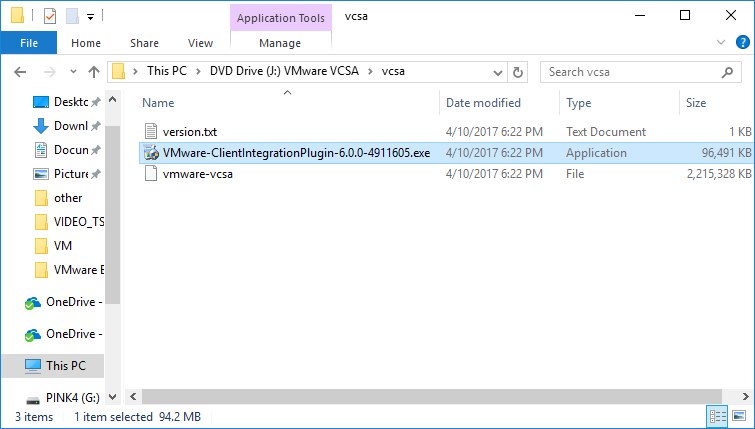
Task: Click the New folder quick access icon
Action: pyautogui.click(x=73, y=16)
